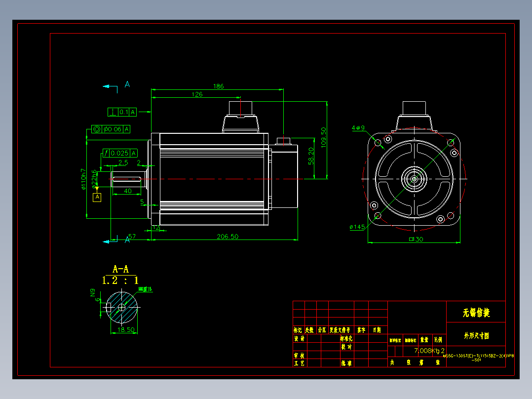
Task: Select the ø22h6 shaft diameter dimension
Action: click(94, 179)
